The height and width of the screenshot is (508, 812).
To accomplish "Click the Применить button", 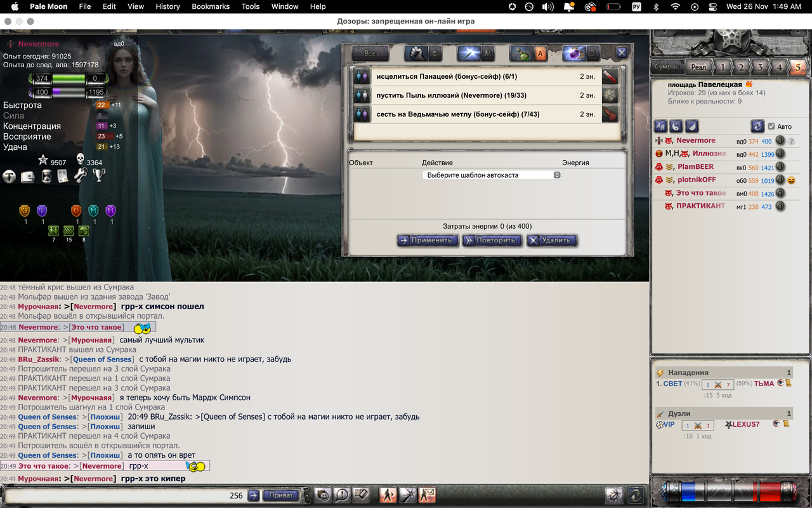I will pos(427,240).
